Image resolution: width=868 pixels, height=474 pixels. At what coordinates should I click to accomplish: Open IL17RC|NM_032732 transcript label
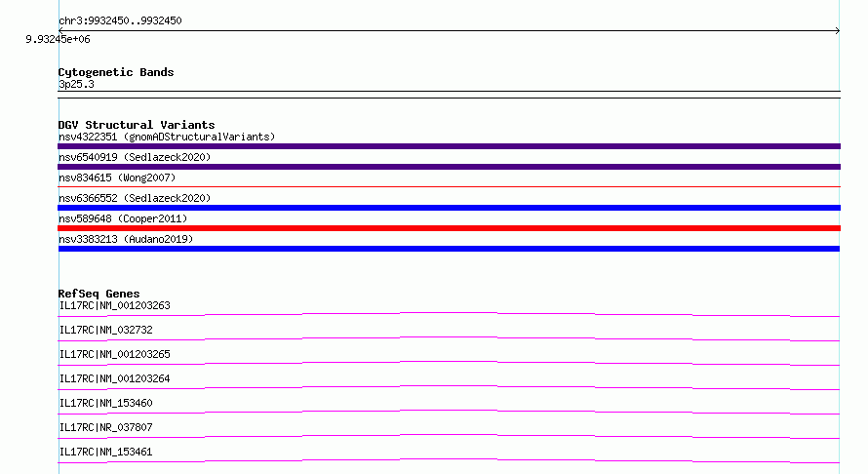tap(105, 330)
